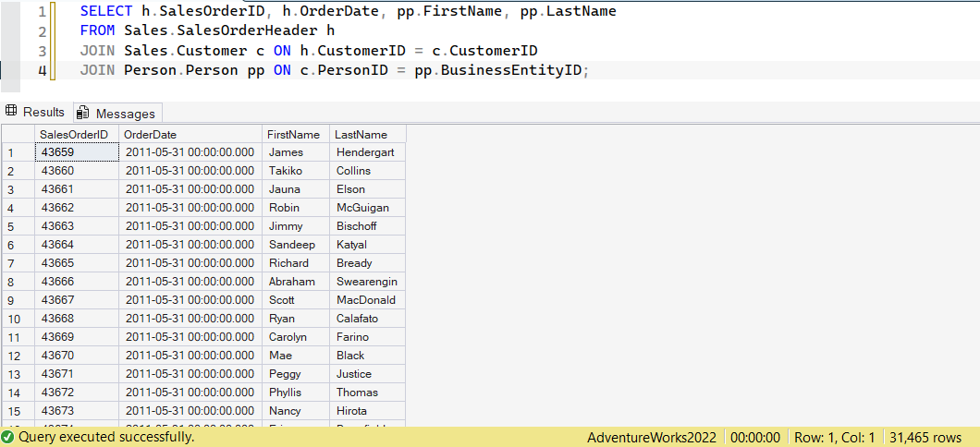This screenshot has height=447, width=980.
Task: Select LastName cell McGuigan
Action: (368, 207)
